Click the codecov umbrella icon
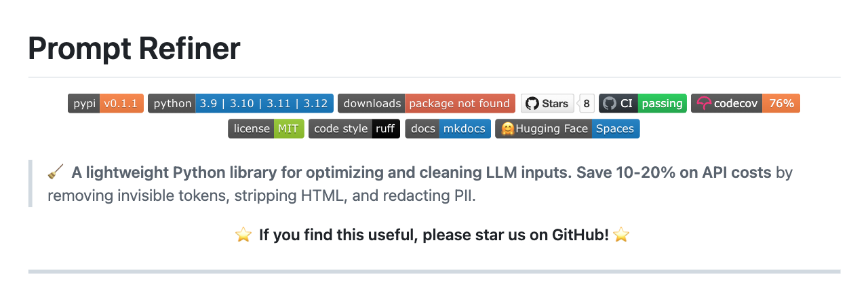The width and height of the screenshot is (868, 283). click(x=704, y=103)
